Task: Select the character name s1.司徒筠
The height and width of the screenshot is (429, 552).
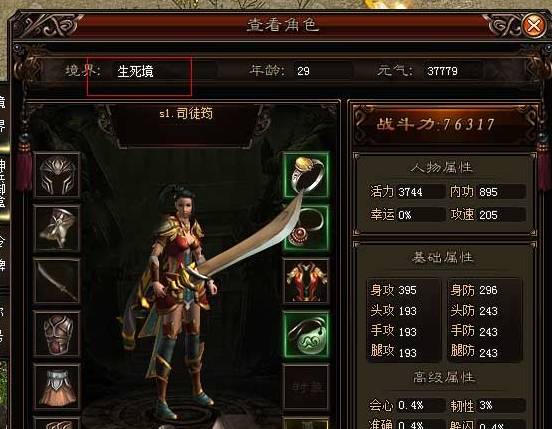Action: (186, 114)
